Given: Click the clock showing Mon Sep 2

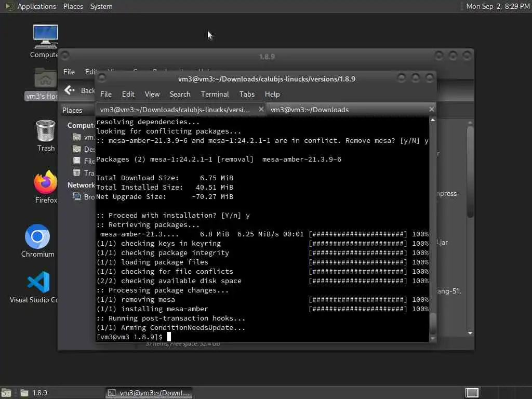Looking at the screenshot, I should click(497, 6).
